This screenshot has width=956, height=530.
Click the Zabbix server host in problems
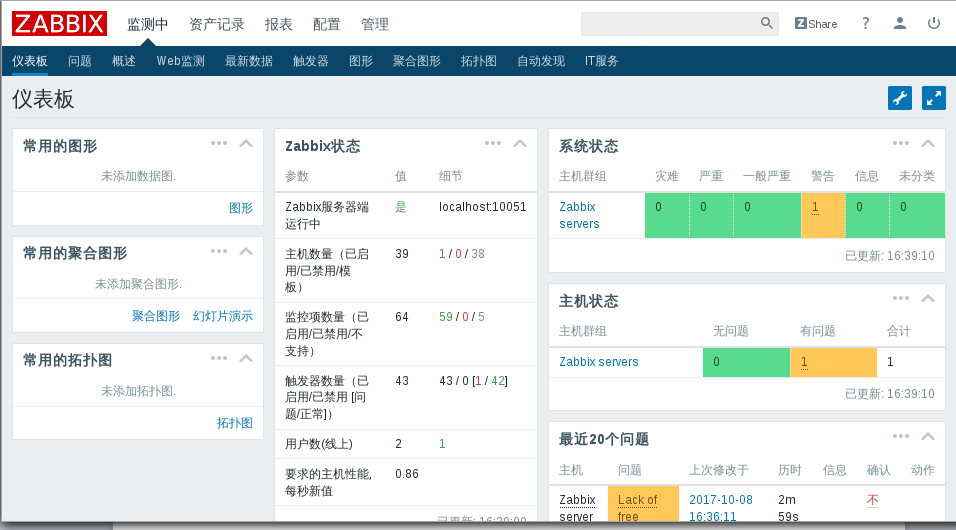[x=577, y=507]
